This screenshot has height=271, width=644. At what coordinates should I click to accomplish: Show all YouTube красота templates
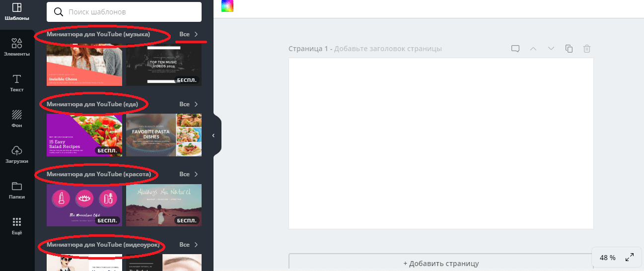[x=189, y=174]
